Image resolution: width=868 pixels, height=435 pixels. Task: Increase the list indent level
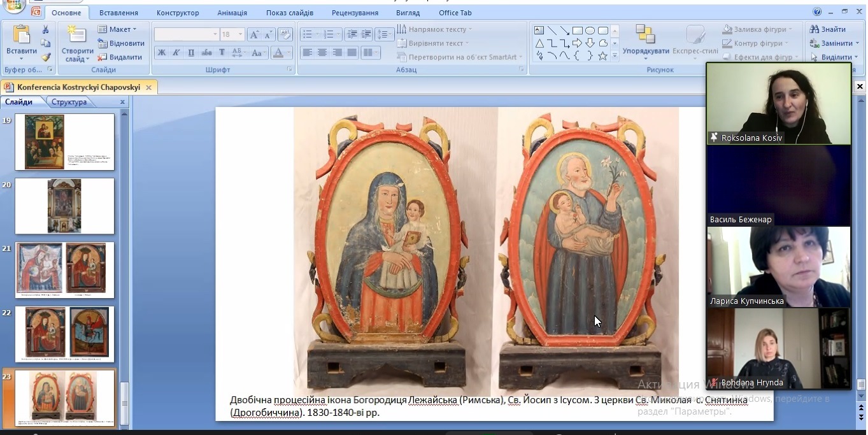pos(366,34)
